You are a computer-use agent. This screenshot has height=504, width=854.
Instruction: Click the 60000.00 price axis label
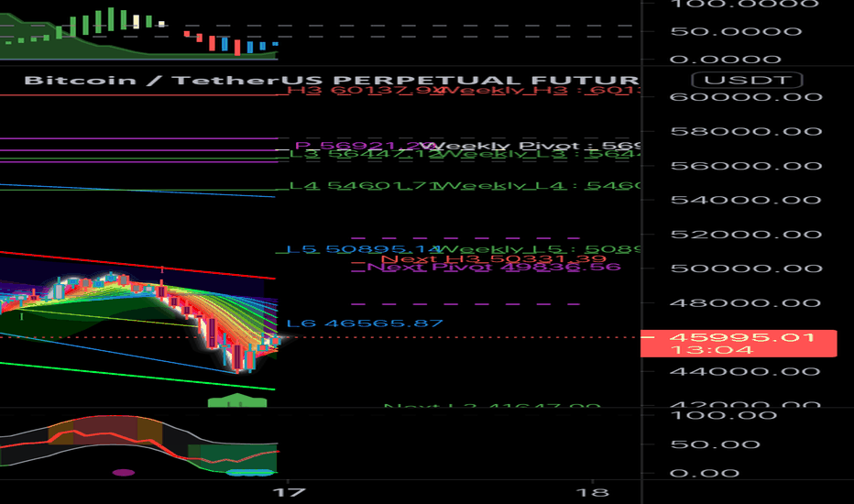pyautogui.click(x=746, y=97)
